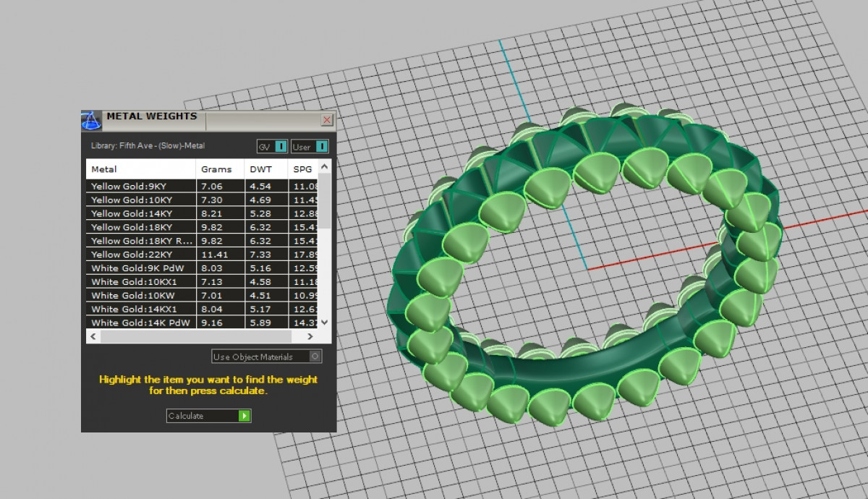This screenshot has width=868, height=499.
Task: Close the Metal Weights panel
Action: pyautogui.click(x=327, y=120)
